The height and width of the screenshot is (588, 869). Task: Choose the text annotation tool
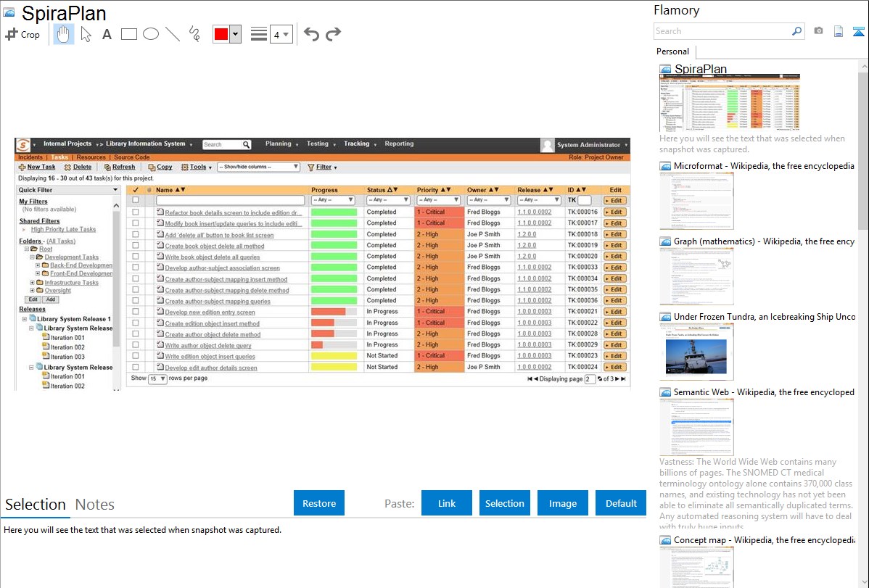(107, 34)
